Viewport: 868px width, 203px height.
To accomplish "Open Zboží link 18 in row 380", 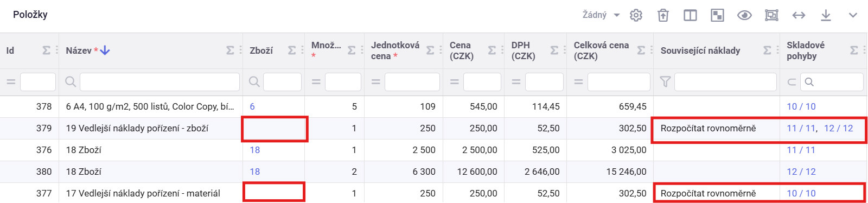I will 255,172.
